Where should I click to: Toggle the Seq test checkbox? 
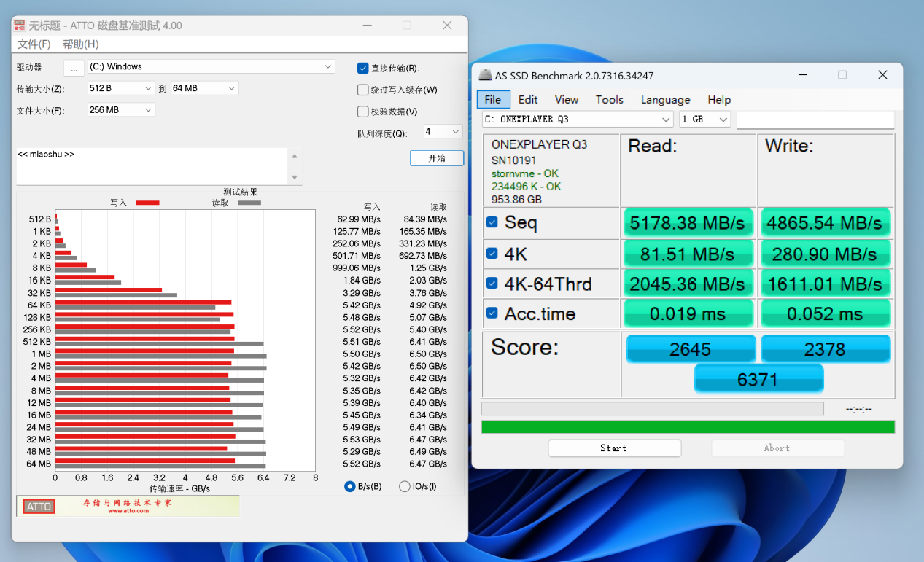[x=492, y=222]
